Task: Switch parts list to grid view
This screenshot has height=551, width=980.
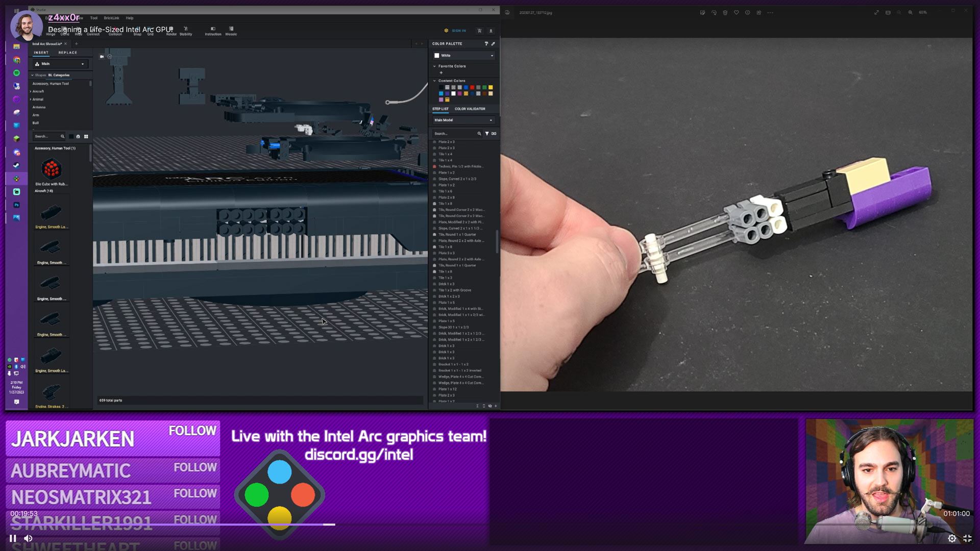Action: click(86, 137)
